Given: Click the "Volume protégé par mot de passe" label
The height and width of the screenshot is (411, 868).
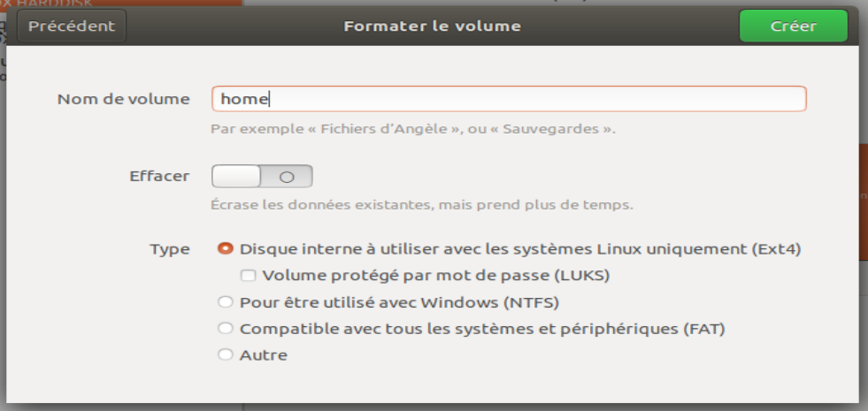Looking at the screenshot, I should pyautogui.click(x=436, y=276).
